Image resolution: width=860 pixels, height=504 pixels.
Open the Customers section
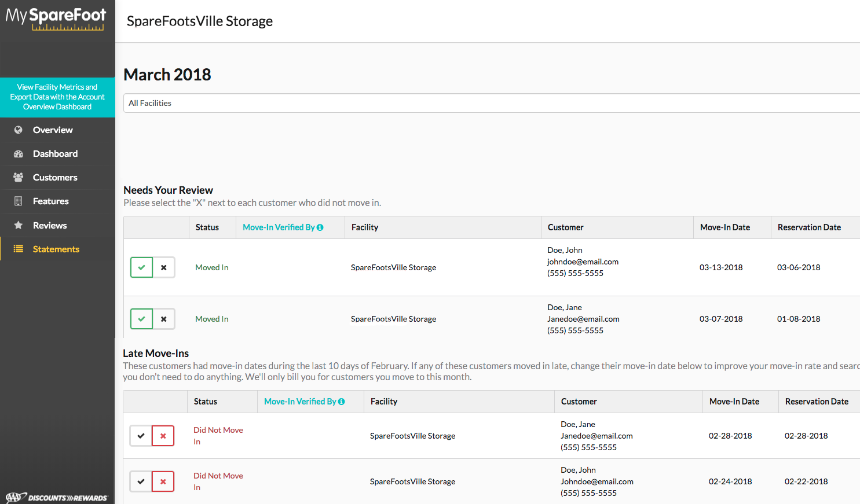(55, 178)
